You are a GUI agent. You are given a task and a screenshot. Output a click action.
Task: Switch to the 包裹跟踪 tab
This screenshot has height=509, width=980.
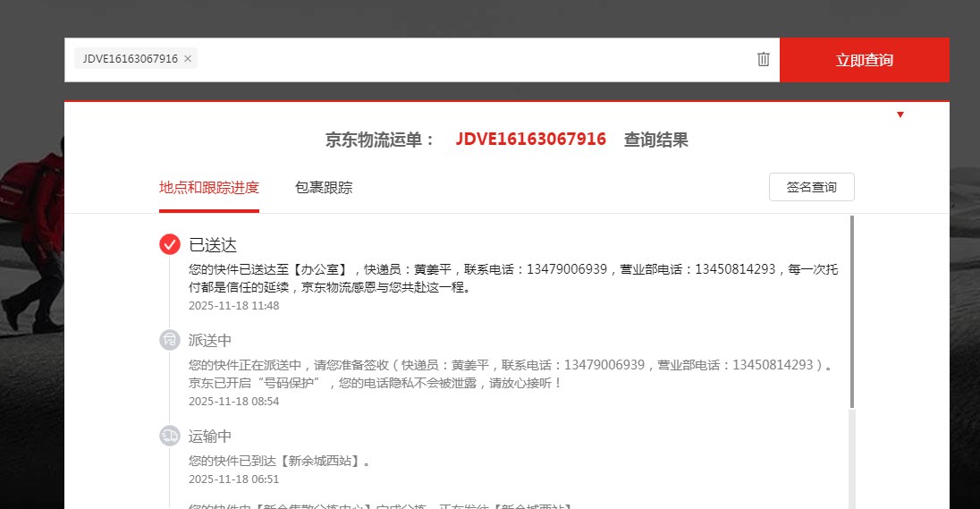coord(324,188)
